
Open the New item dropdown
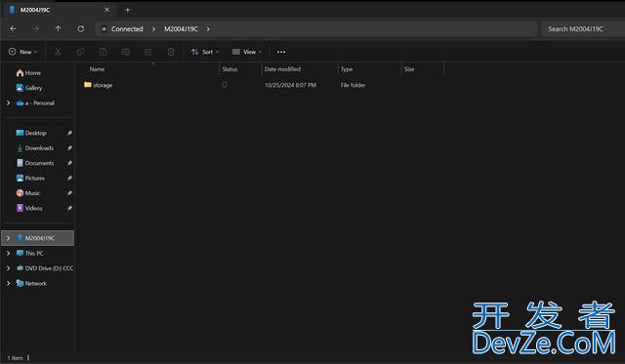tap(22, 52)
